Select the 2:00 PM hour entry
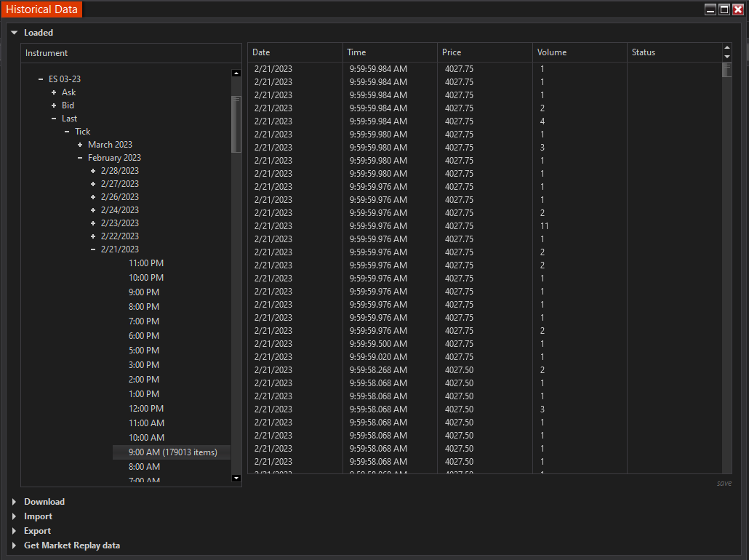Screen dimensions: 749x560 (144, 380)
